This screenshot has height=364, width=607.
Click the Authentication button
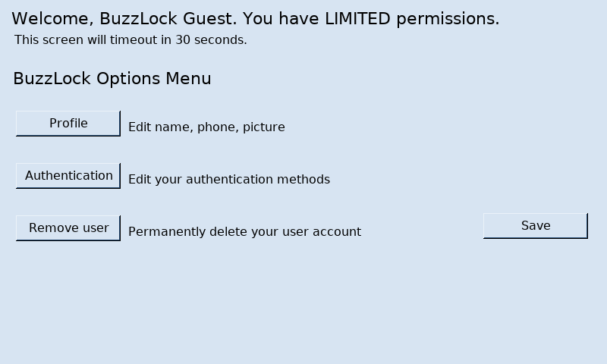point(68,176)
